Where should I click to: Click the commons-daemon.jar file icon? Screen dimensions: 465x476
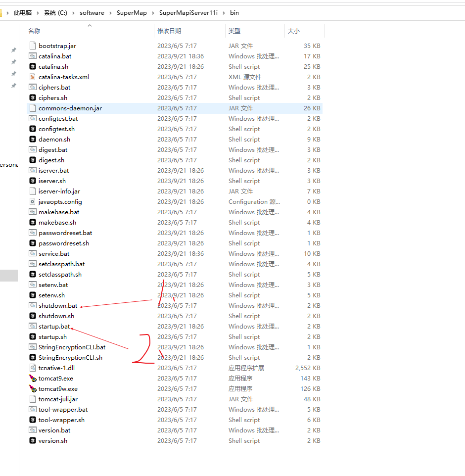(33, 108)
